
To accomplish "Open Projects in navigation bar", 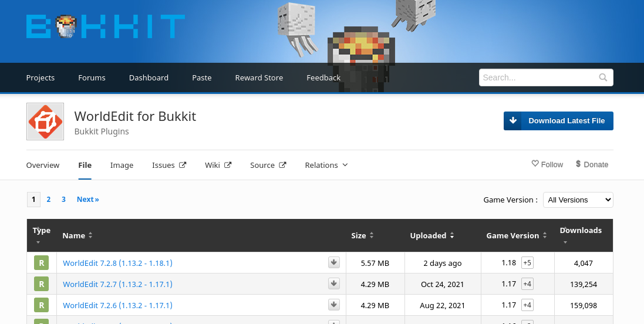I will [x=41, y=77].
